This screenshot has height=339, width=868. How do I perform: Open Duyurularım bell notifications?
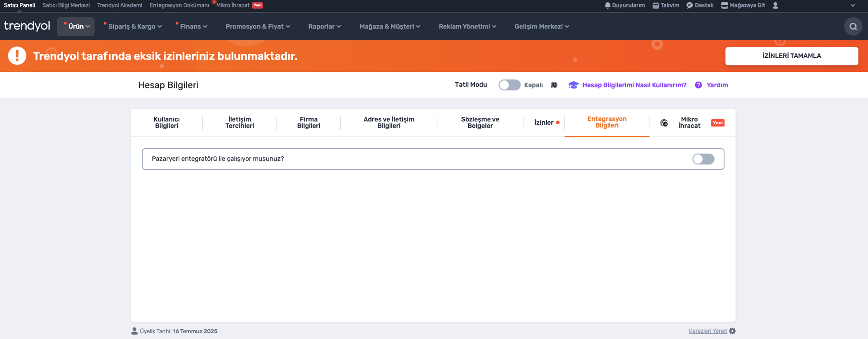[x=607, y=5]
